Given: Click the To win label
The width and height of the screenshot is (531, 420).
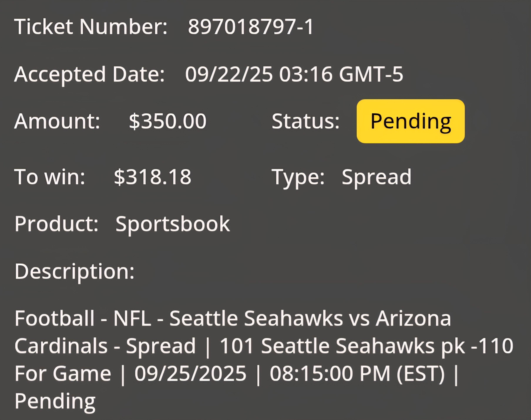Looking at the screenshot, I should pos(50,177).
